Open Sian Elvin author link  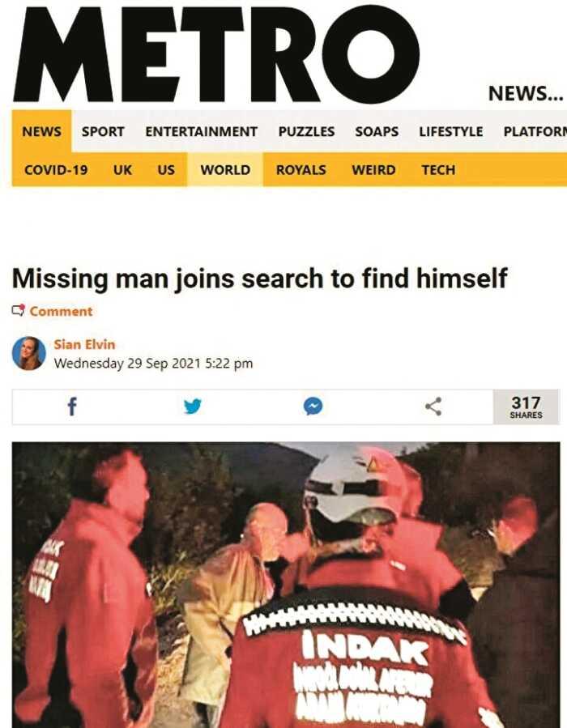pos(84,344)
